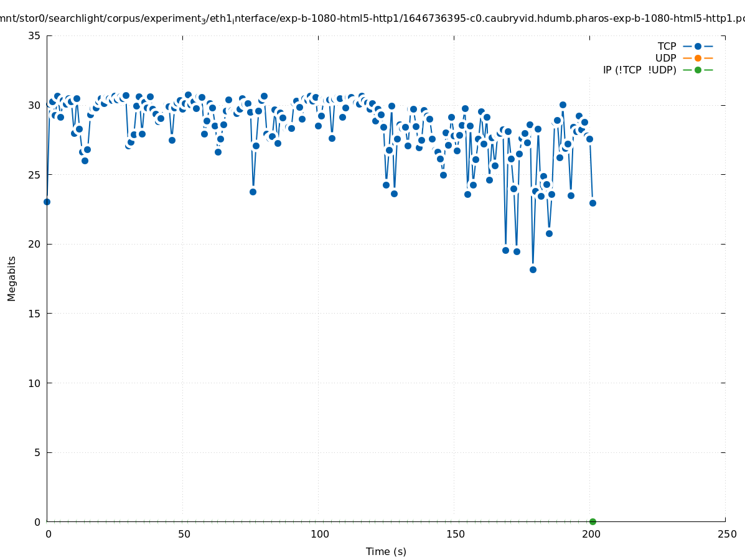Toggle the UDP series legend label
The height and width of the screenshot is (560, 745).
[x=665, y=58]
